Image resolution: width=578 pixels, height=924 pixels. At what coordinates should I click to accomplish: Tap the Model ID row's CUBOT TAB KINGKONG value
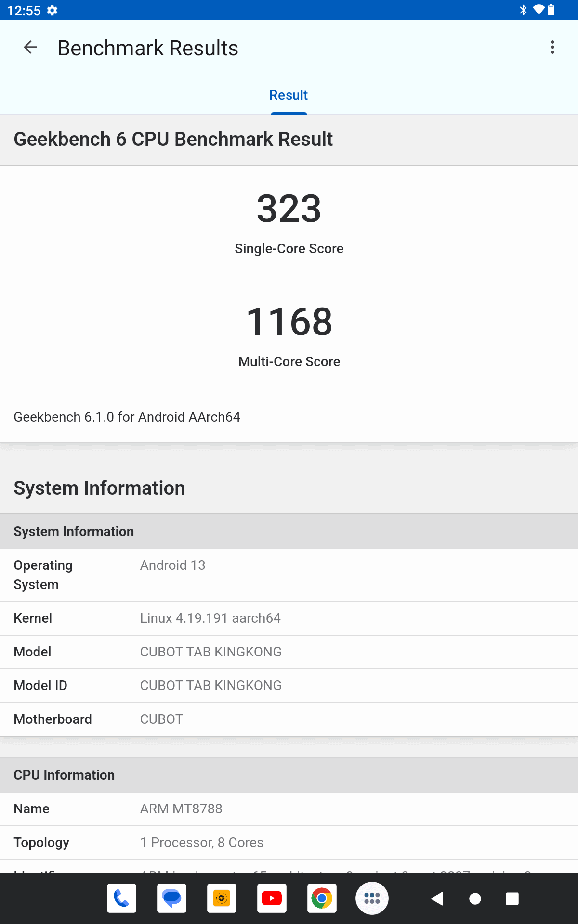coord(210,685)
